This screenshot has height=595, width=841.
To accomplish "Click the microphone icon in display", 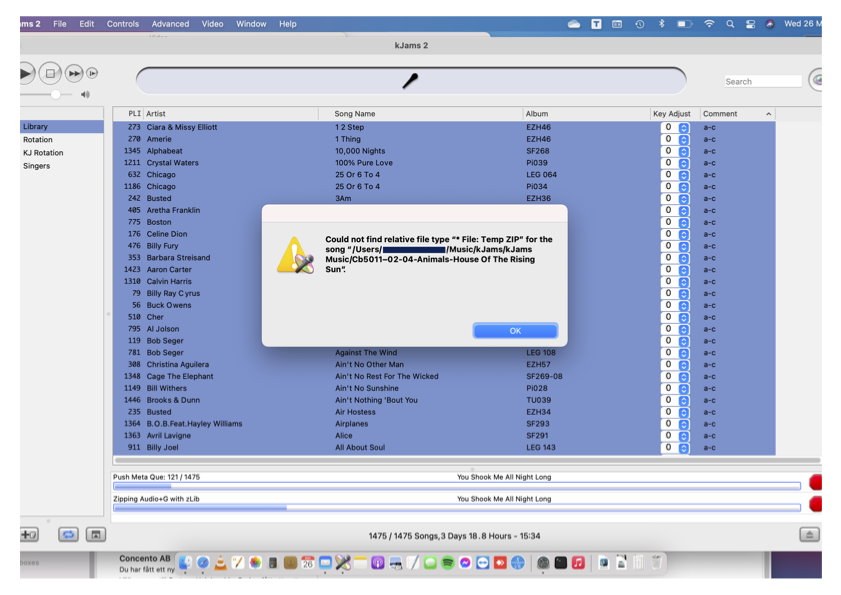I will pos(410,81).
